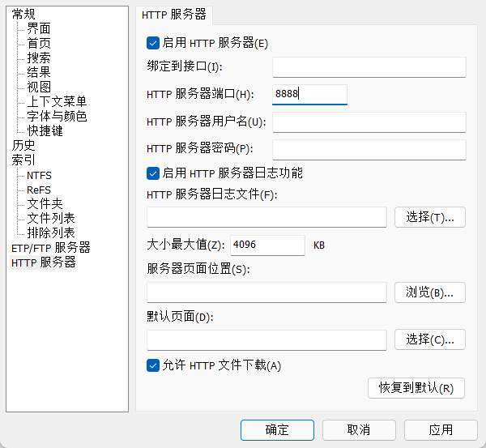The height and width of the screenshot is (448, 486).
Task: Click the 浏览 button for server pages
Action: click(x=430, y=292)
